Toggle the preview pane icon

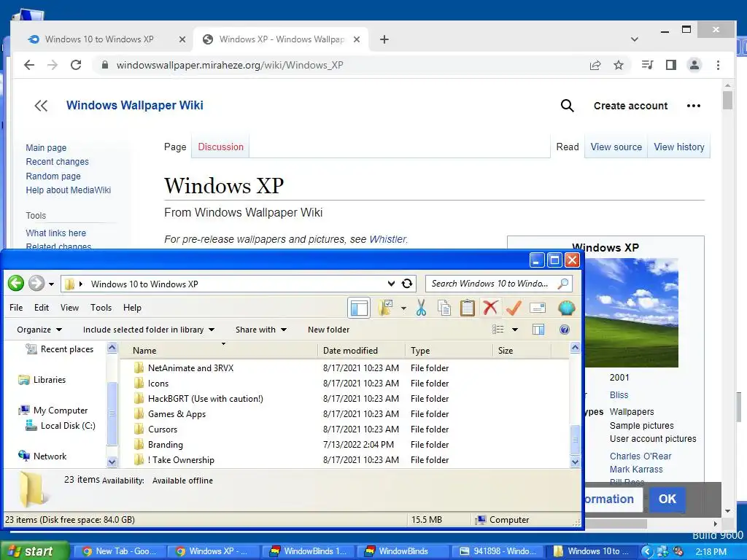coord(538,330)
